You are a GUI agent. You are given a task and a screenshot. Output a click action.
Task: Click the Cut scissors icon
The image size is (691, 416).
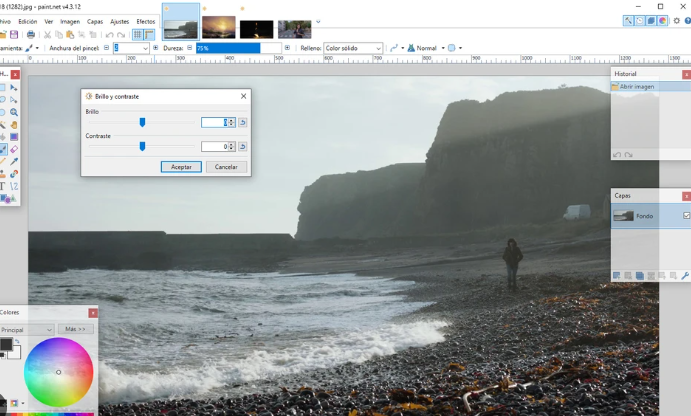[47, 34]
